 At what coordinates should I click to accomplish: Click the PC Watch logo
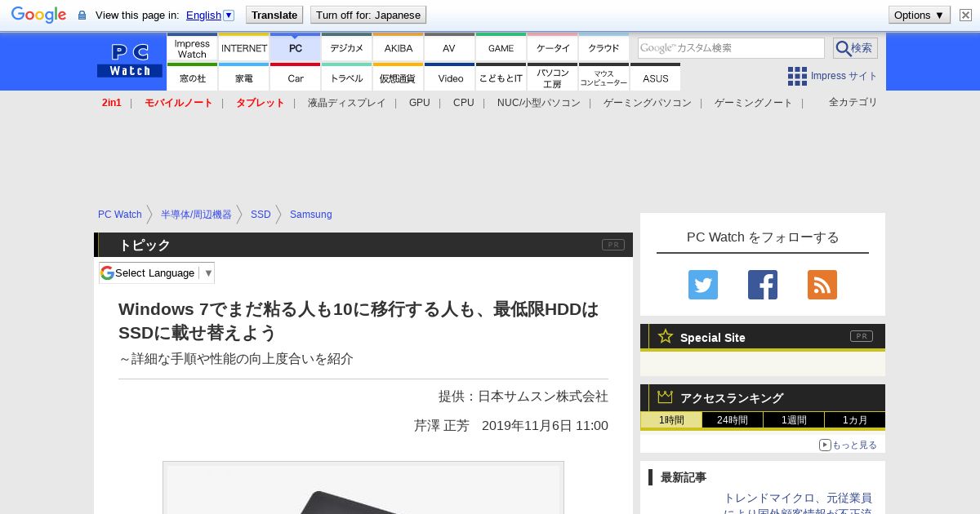point(130,60)
